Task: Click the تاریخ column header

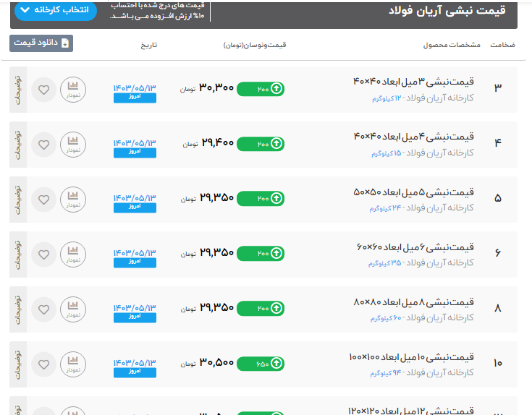Action: pos(148,45)
